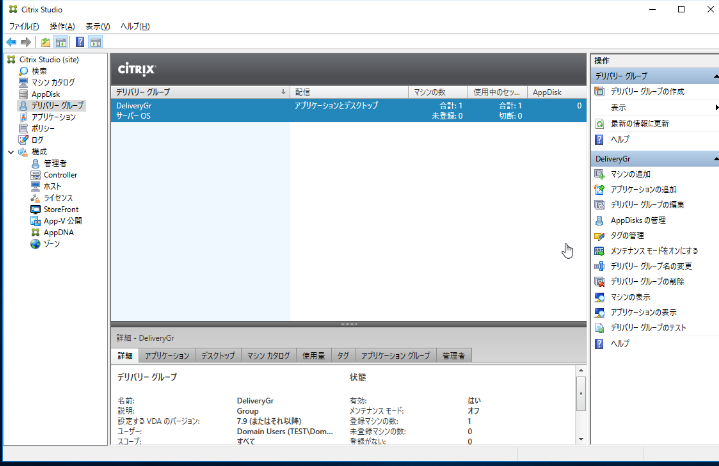Collapse the デリバリー グループ actions section
Image resolution: width=719 pixels, height=466 pixels.
pyautogui.click(x=716, y=76)
